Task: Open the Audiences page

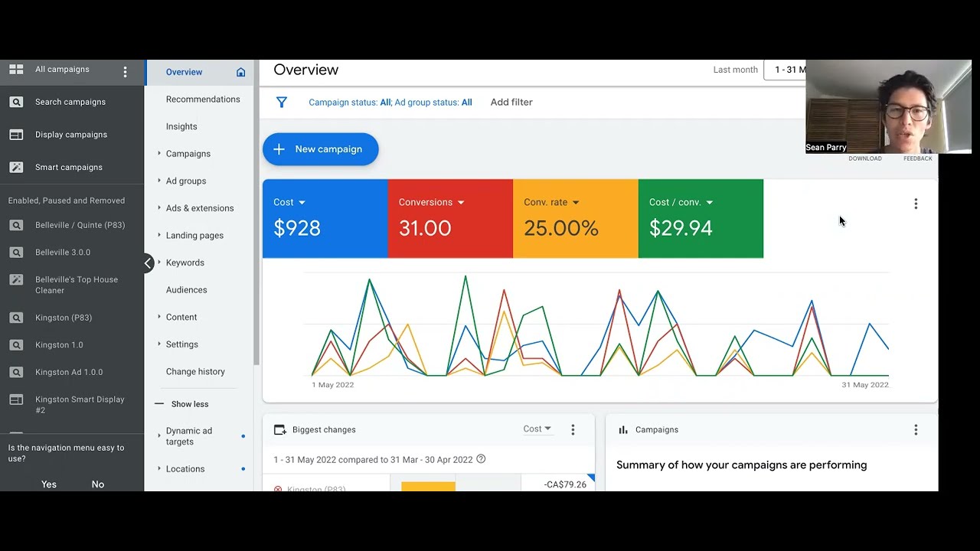Action: click(187, 290)
